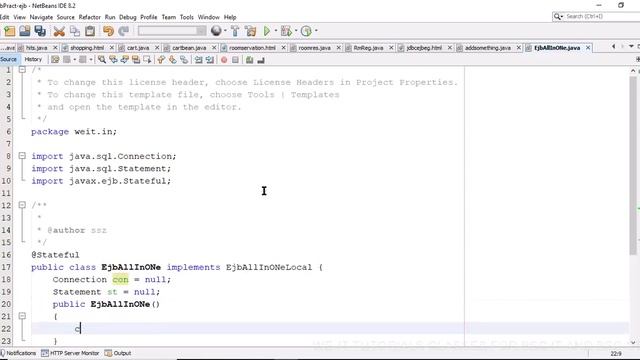Viewport: 640px width, 360px height.
Task: Switch the editor to Source view
Action: click(9, 60)
